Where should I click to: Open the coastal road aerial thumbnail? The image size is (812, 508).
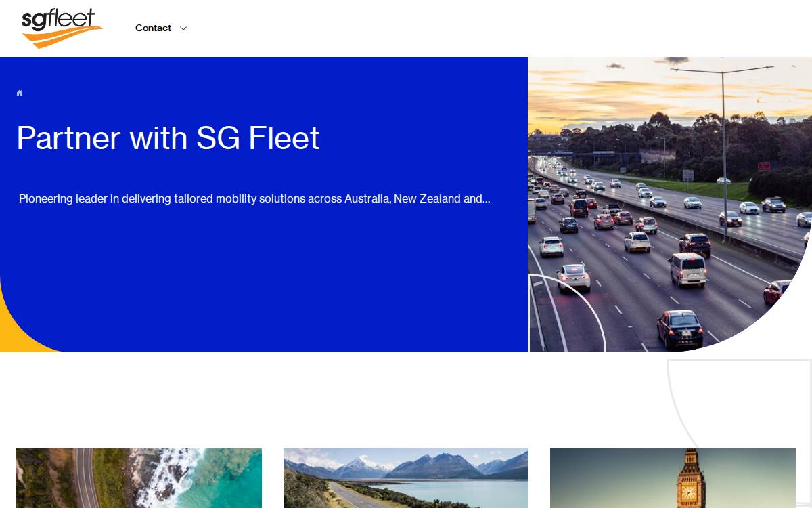point(139,478)
